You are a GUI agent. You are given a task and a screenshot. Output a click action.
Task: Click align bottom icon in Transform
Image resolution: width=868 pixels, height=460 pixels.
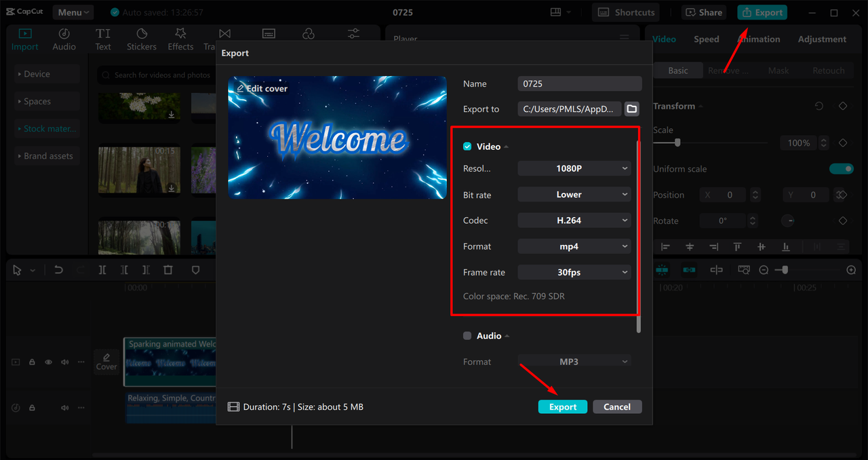785,247
